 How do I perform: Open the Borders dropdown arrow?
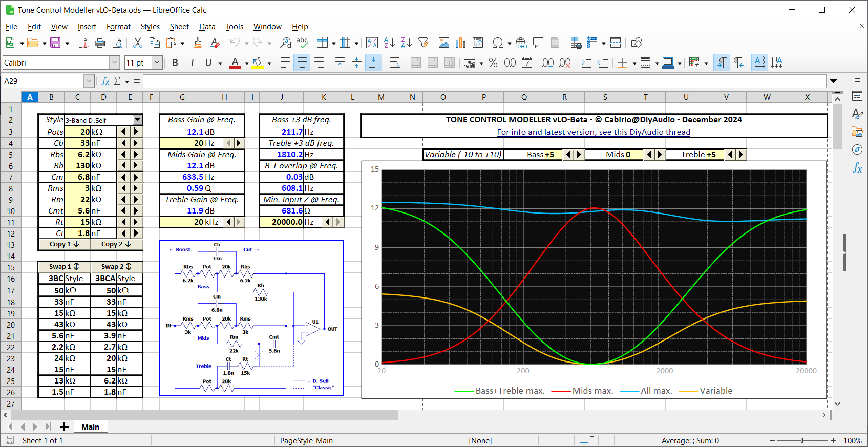[634, 63]
